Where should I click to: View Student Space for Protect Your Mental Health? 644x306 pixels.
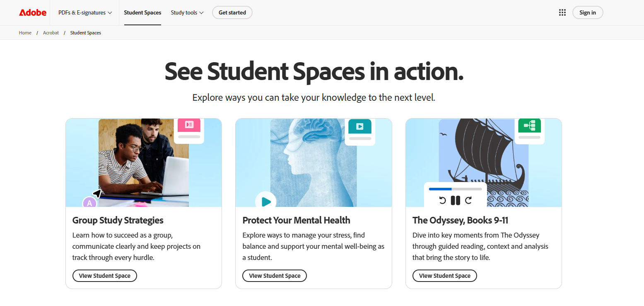275,276
